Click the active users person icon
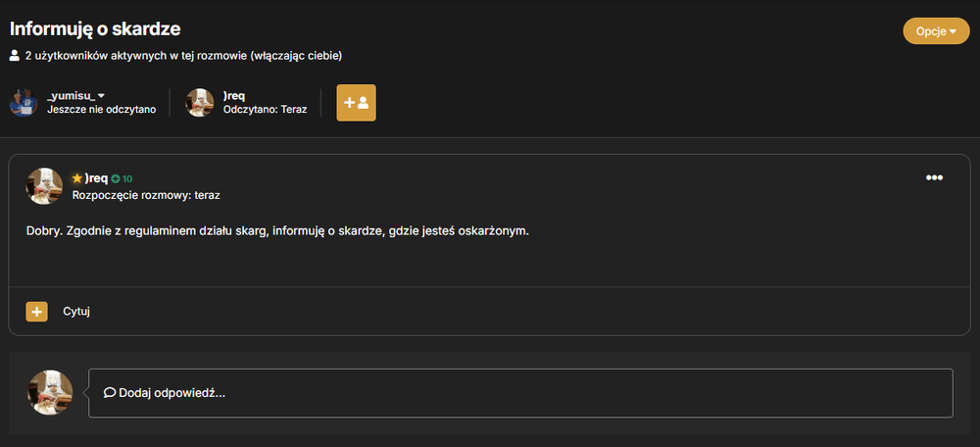The image size is (980, 447). click(x=15, y=56)
